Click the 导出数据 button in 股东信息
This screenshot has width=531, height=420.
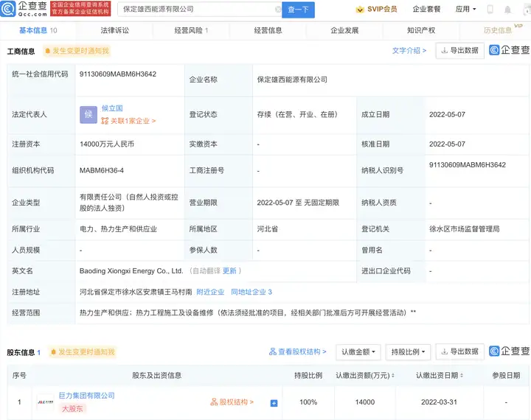click(460, 351)
